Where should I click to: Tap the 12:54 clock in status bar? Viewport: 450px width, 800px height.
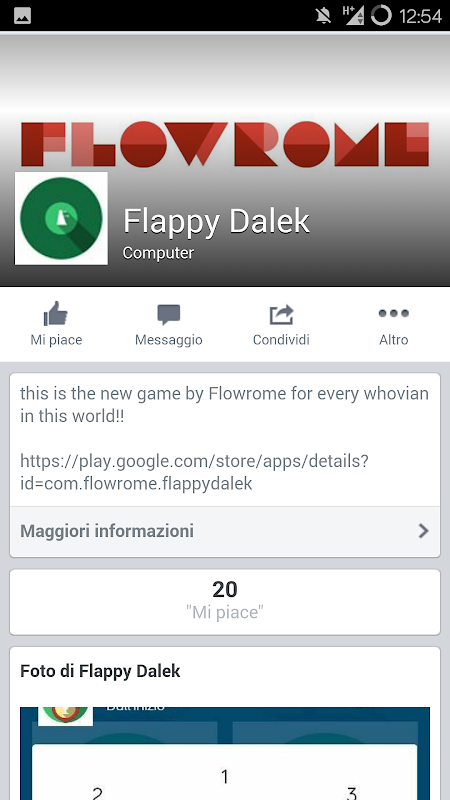pos(420,16)
